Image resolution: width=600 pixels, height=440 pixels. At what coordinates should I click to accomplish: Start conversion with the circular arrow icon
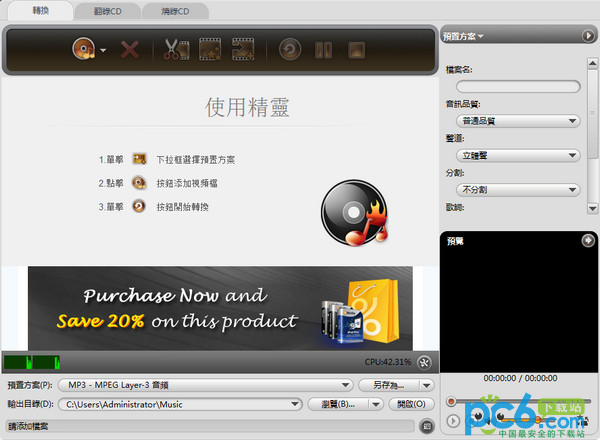290,49
